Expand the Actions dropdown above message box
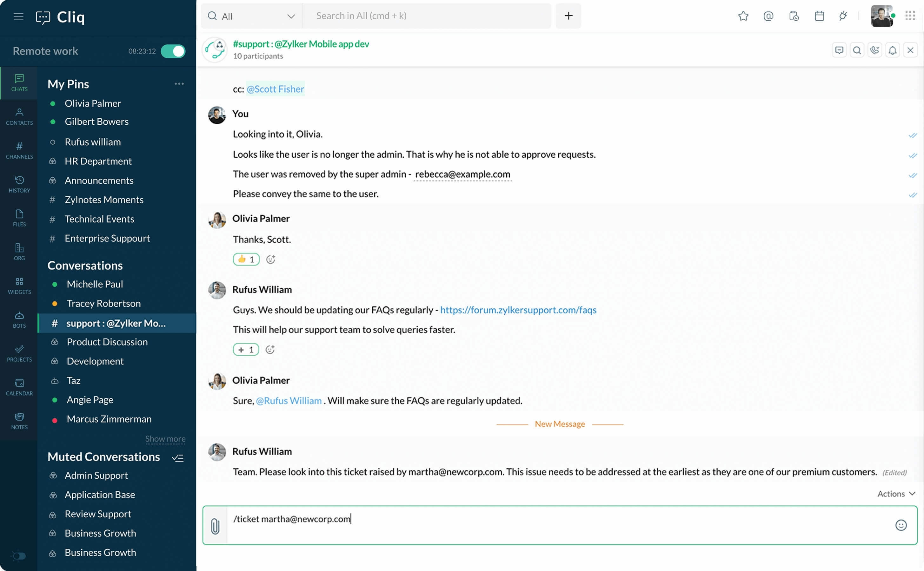This screenshot has width=924, height=571. coord(896,494)
